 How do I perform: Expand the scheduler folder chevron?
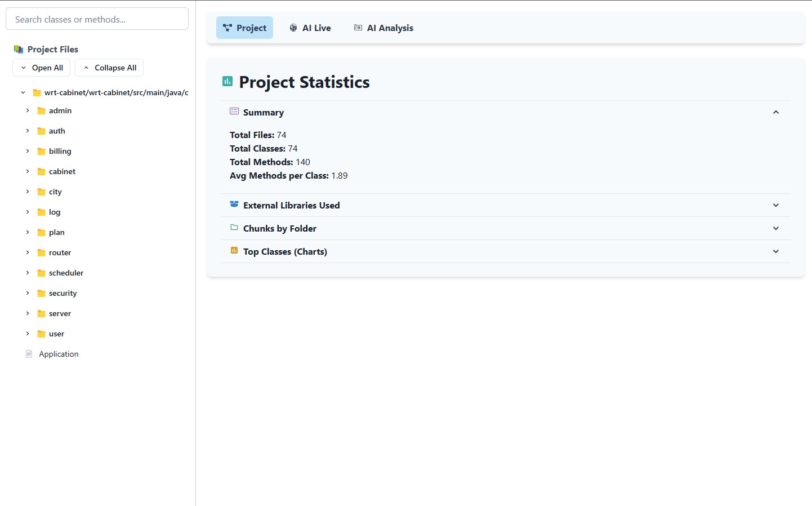point(28,273)
